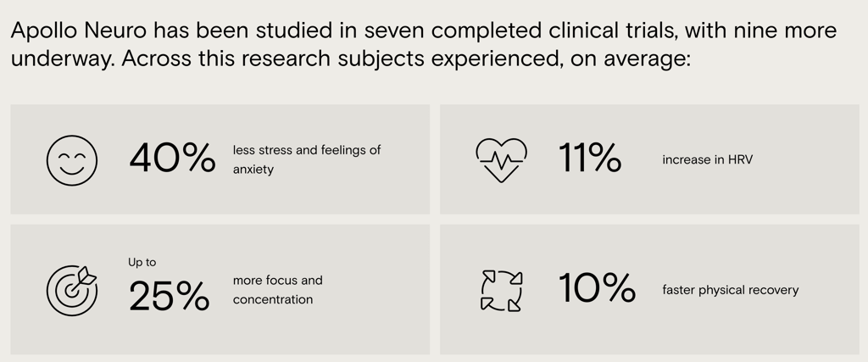Click the 'increase in HRV' label
Screen dimensions: 868x362
708,160
